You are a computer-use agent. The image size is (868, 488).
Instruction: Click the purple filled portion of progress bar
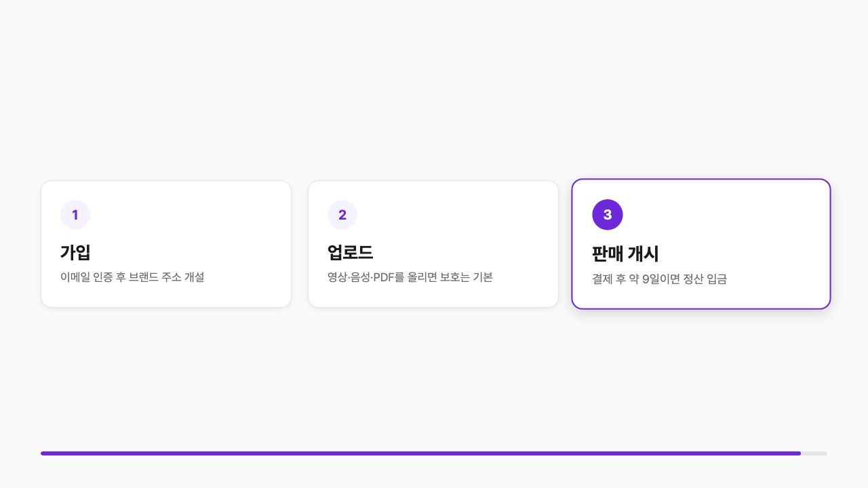pos(420,453)
